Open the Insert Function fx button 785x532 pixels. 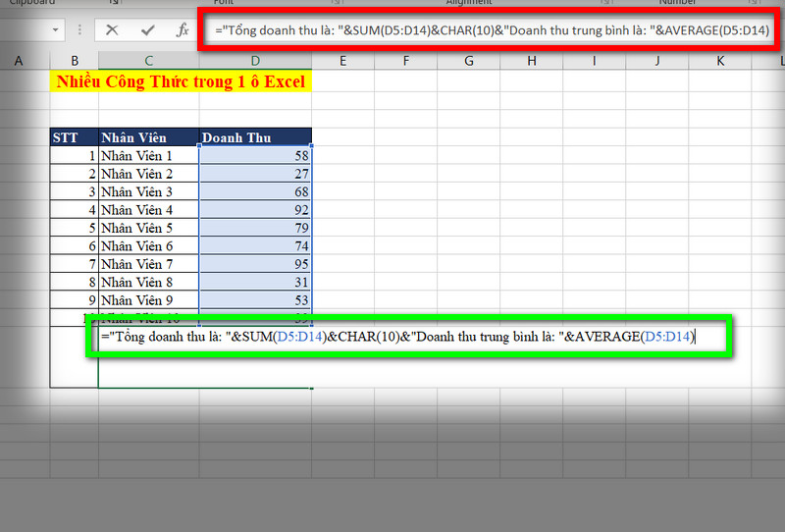click(183, 30)
